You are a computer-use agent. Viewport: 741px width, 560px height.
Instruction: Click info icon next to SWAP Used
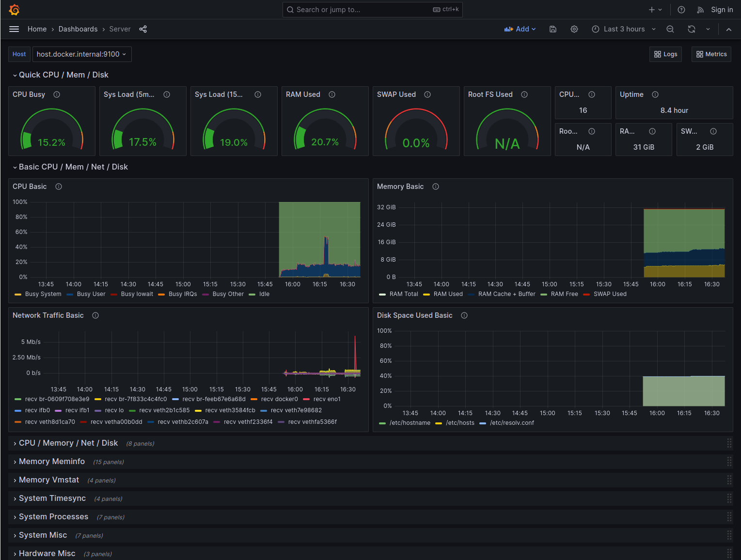(427, 94)
